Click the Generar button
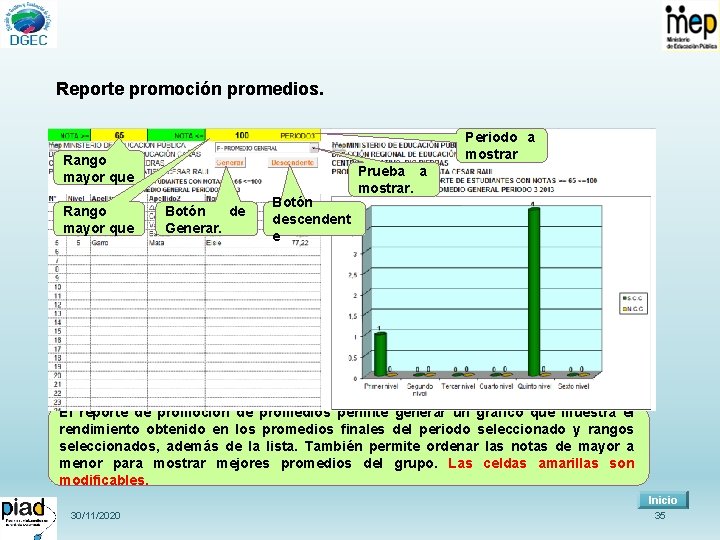 tap(230, 163)
